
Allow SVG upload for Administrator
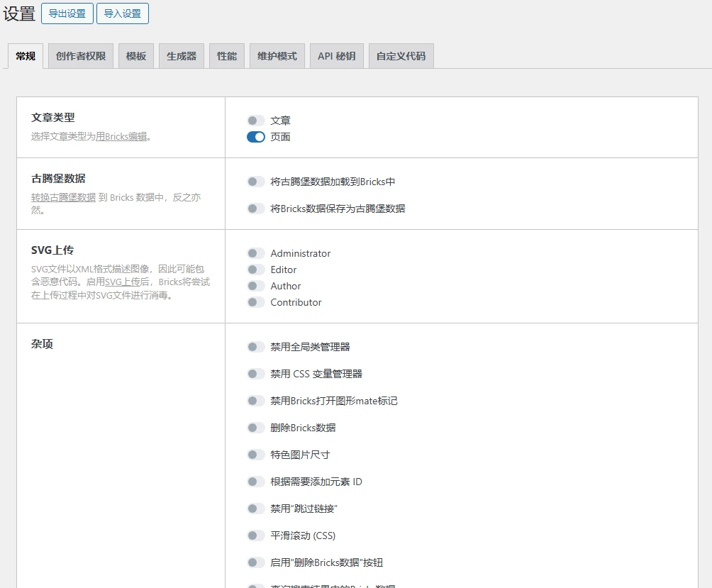[x=255, y=253]
